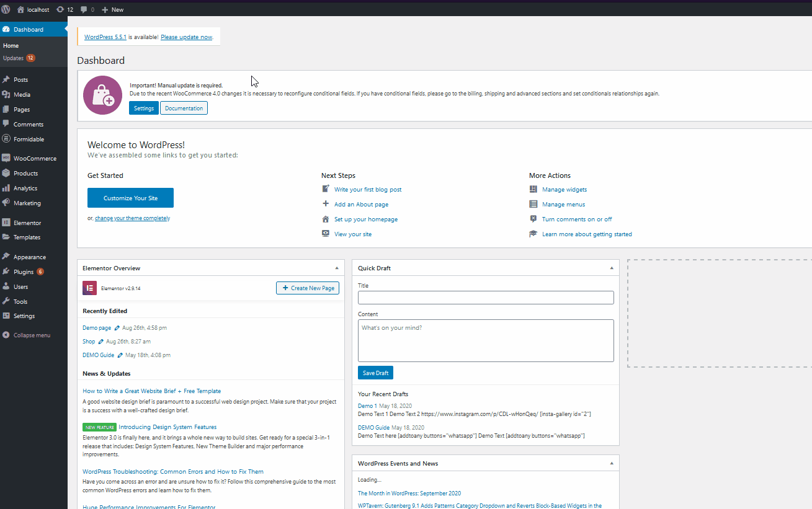Open Elementor via its sidebar icon
The width and height of the screenshot is (812, 509).
click(x=6, y=223)
